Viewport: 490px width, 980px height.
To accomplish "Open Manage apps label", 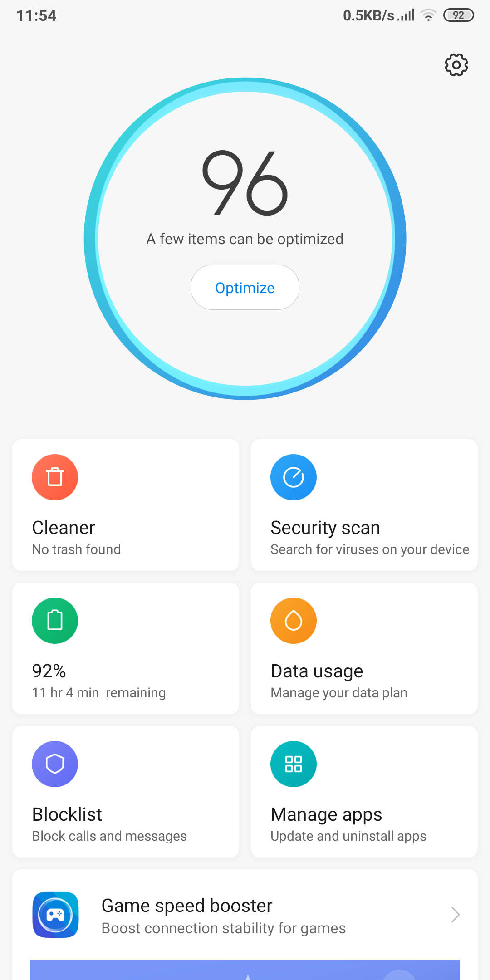I will pyautogui.click(x=326, y=814).
